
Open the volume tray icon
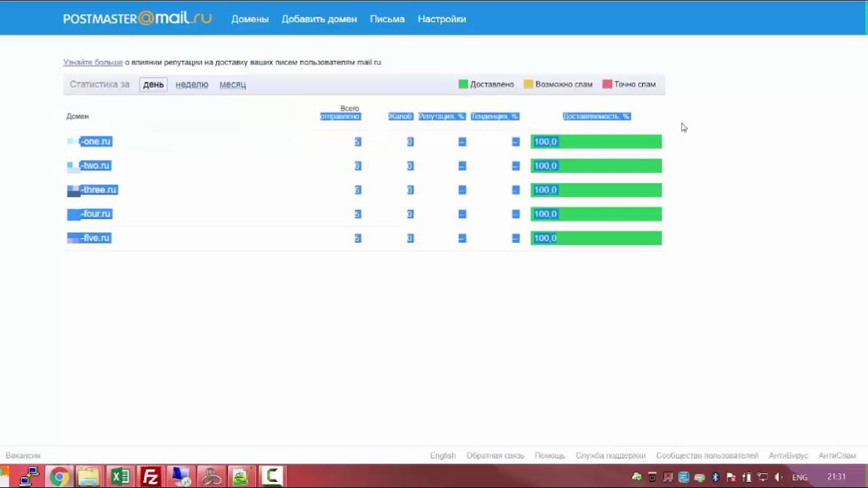[x=778, y=477]
